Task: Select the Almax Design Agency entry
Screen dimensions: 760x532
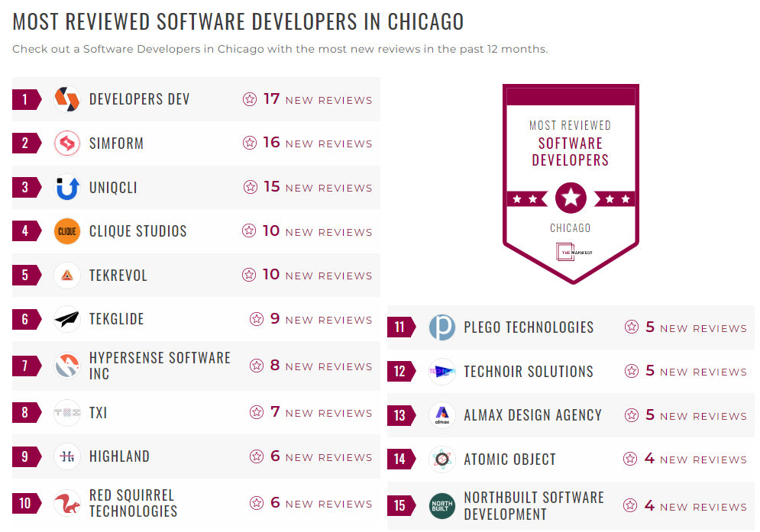Action: point(532,415)
